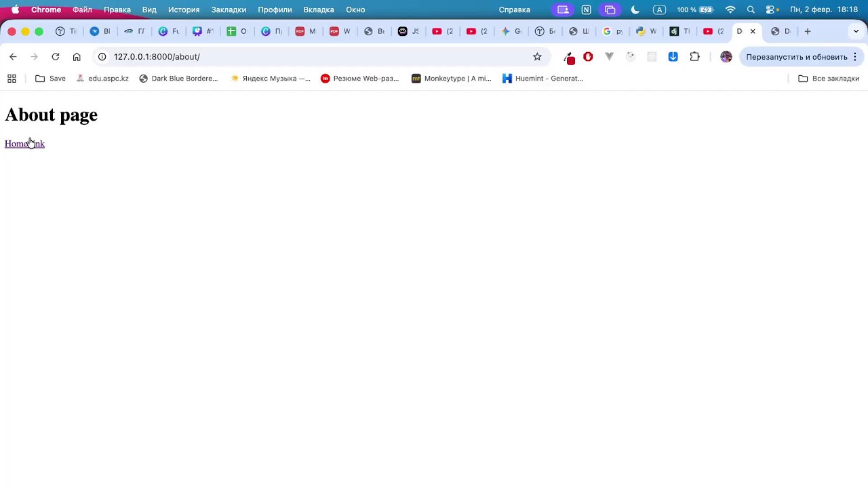View site information for 127.0.0.1
Image resolution: width=868 pixels, height=488 pixels.
point(102,57)
